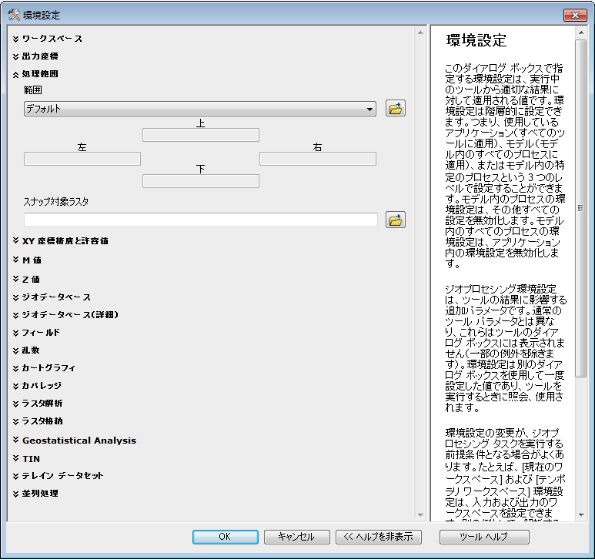Expand the ラスタ格納 section

(x=38, y=421)
